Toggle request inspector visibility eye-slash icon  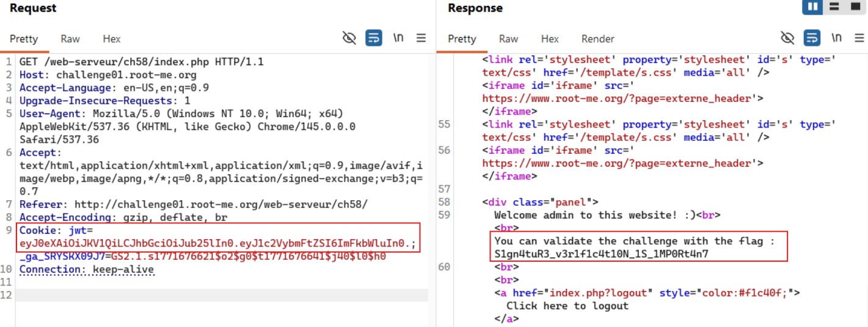click(x=349, y=38)
